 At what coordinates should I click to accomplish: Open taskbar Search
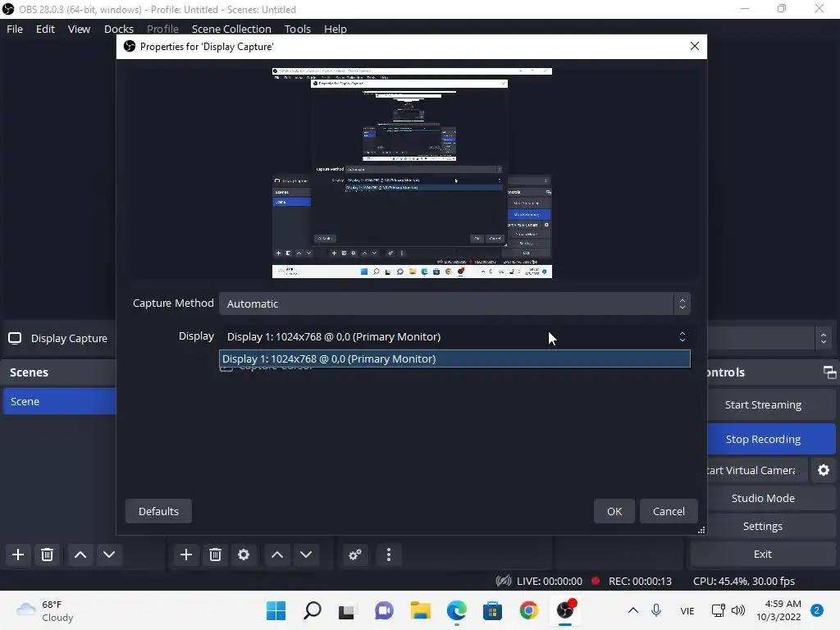tap(313, 610)
